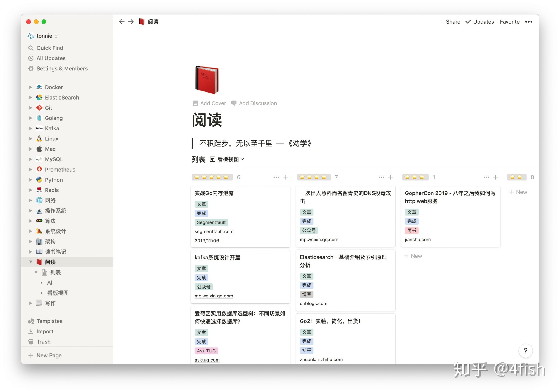Click the Prometheus page icon
This screenshot has width=560, height=392.
[39, 169]
